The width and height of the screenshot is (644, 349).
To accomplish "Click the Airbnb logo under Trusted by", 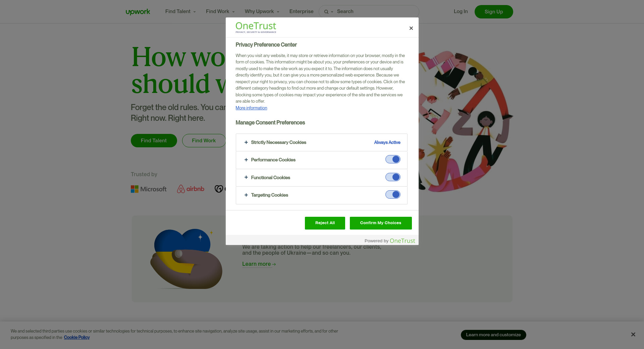I will [x=191, y=189].
